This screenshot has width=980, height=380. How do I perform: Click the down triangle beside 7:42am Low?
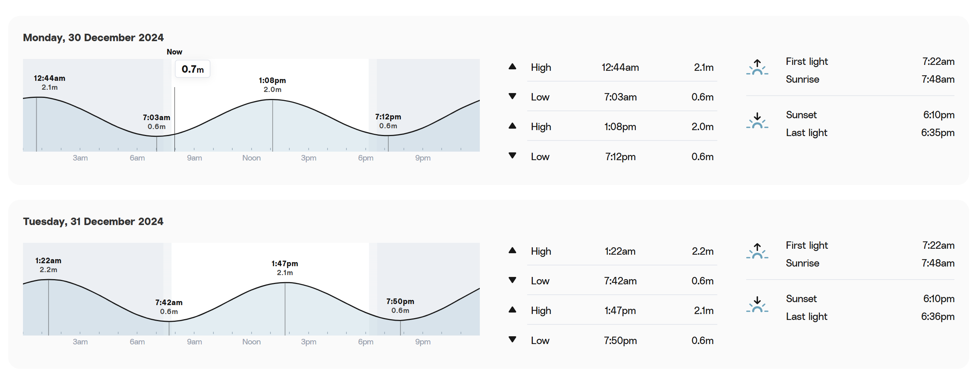pos(512,280)
